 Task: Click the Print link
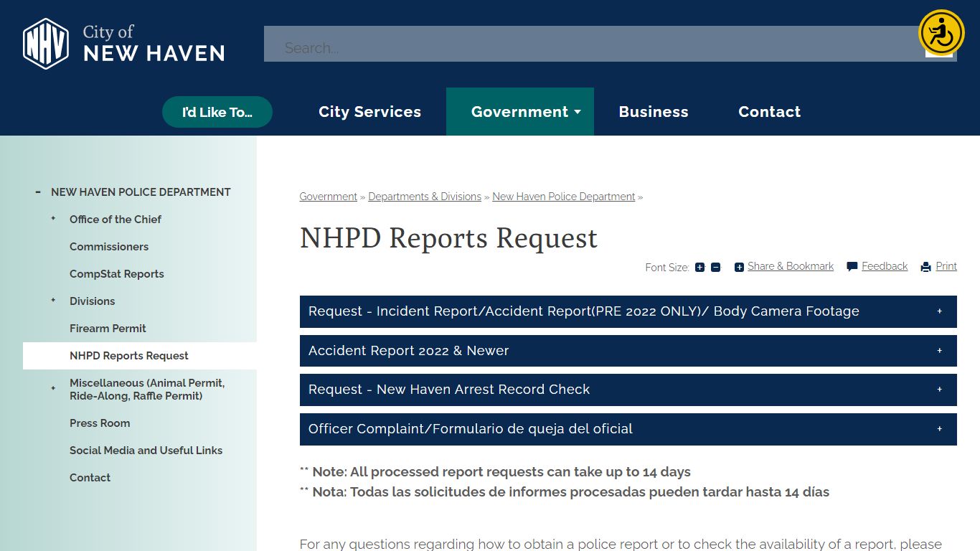click(946, 266)
